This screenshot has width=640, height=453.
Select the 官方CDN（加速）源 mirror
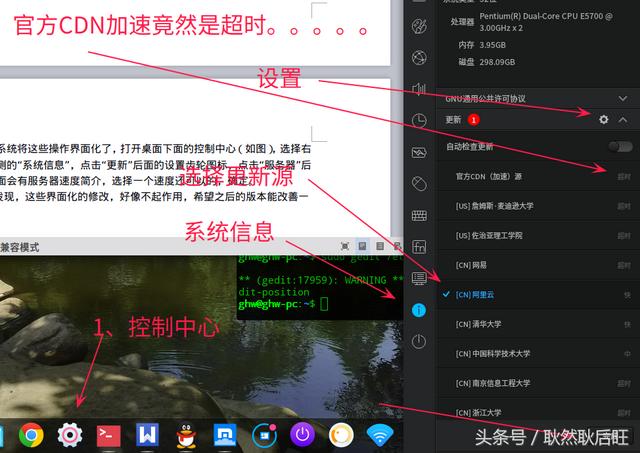(538, 176)
